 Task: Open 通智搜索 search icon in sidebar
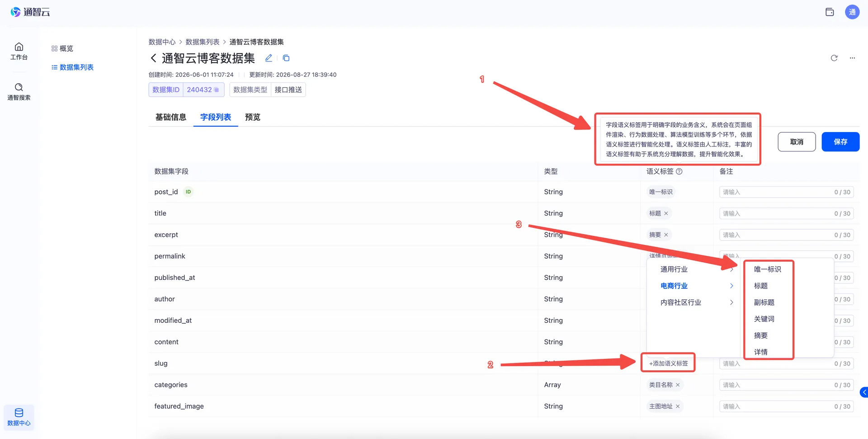[x=19, y=91]
